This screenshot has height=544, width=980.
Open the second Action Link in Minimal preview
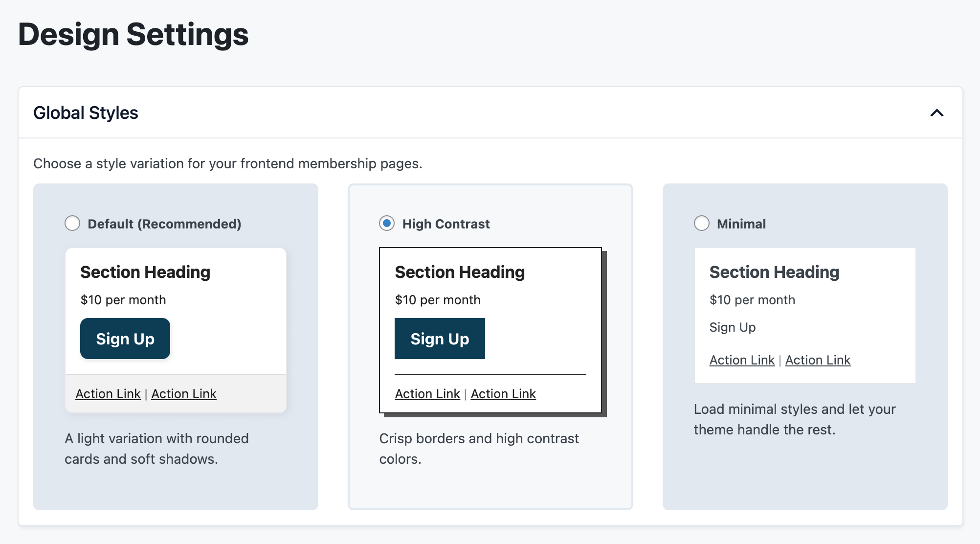pos(817,360)
